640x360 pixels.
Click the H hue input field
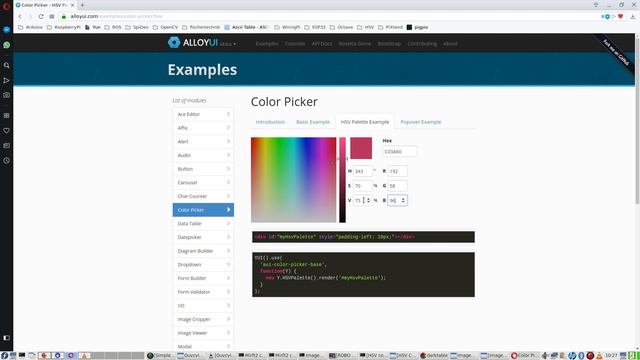[x=362, y=171]
